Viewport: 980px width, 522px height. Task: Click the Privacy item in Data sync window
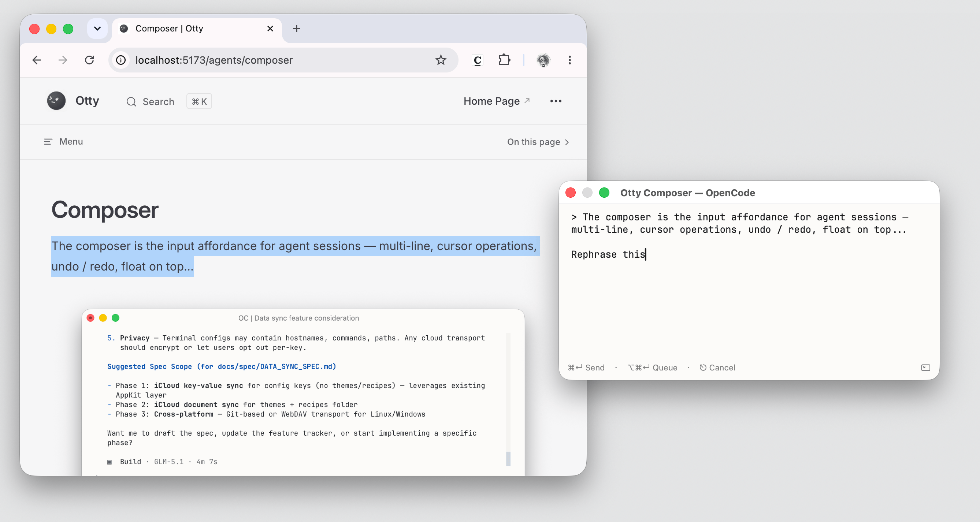(x=296, y=343)
